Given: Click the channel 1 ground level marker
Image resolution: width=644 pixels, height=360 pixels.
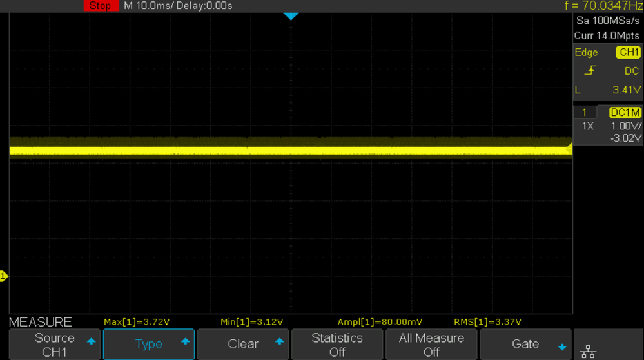Looking at the screenshot, I should click(x=4, y=276).
